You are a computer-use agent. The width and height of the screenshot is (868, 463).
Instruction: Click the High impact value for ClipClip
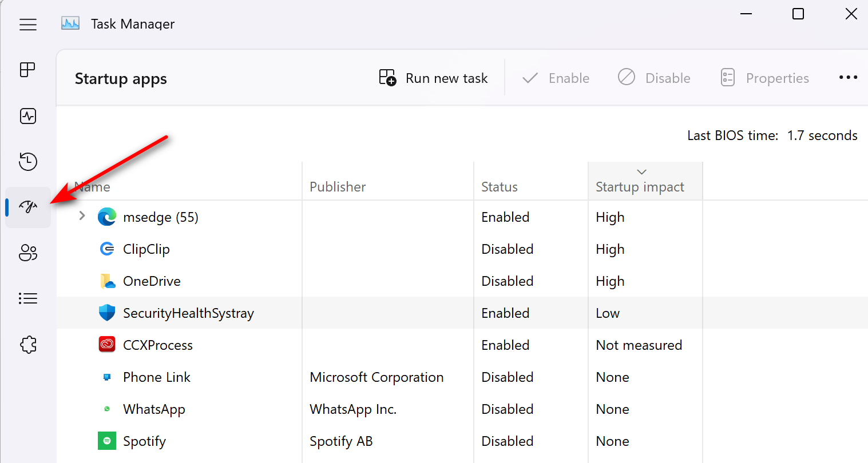[610, 250]
